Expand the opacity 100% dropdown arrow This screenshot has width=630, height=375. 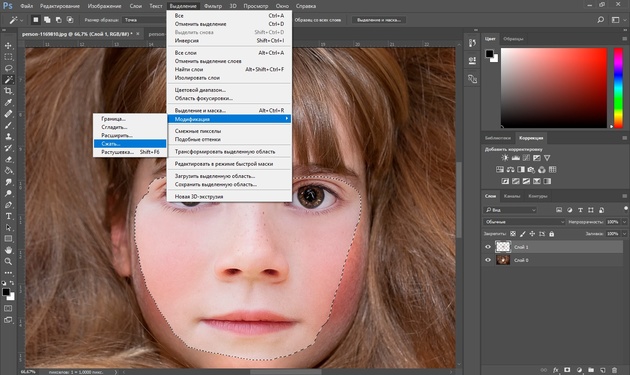pos(624,222)
